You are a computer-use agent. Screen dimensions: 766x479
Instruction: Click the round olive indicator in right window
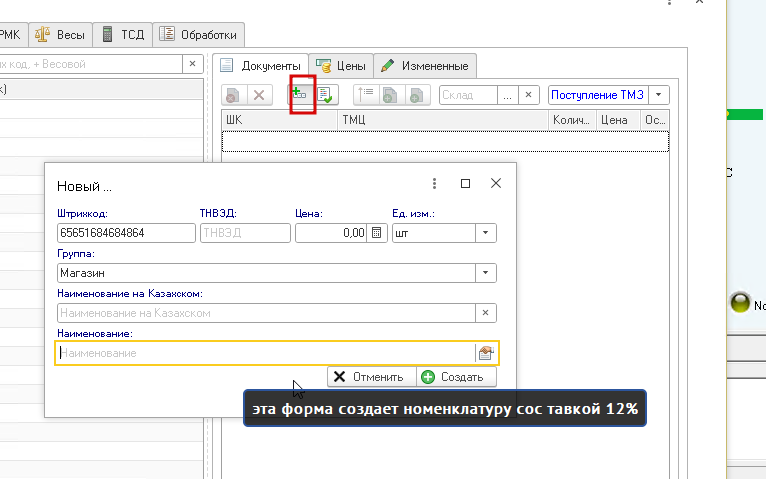point(740,303)
